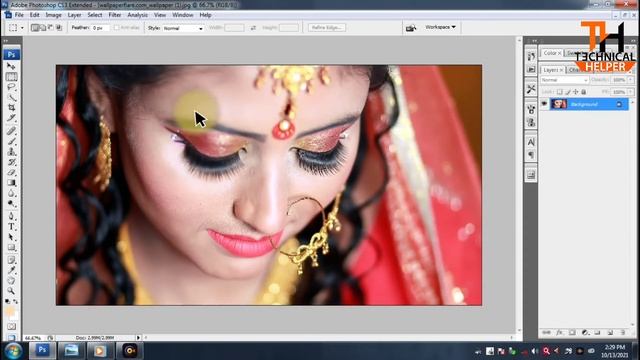Image resolution: width=640 pixels, height=360 pixels.
Task: Select the Zoom tool
Action: tap(11, 291)
